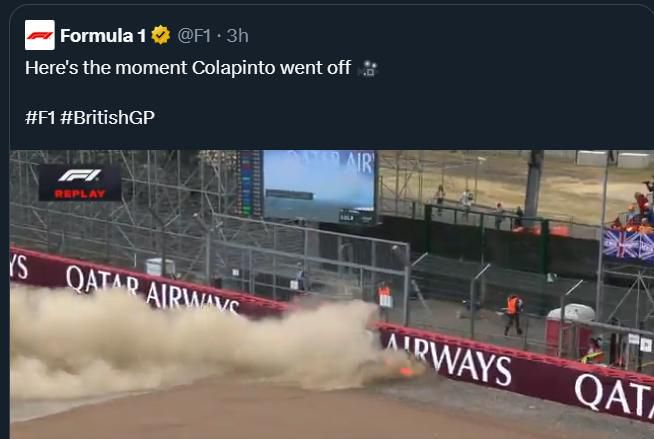Click the Union Jack flag in video
The height and width of the screenshot is (439, 654).
pyautogui.click(x=628, y=245)
